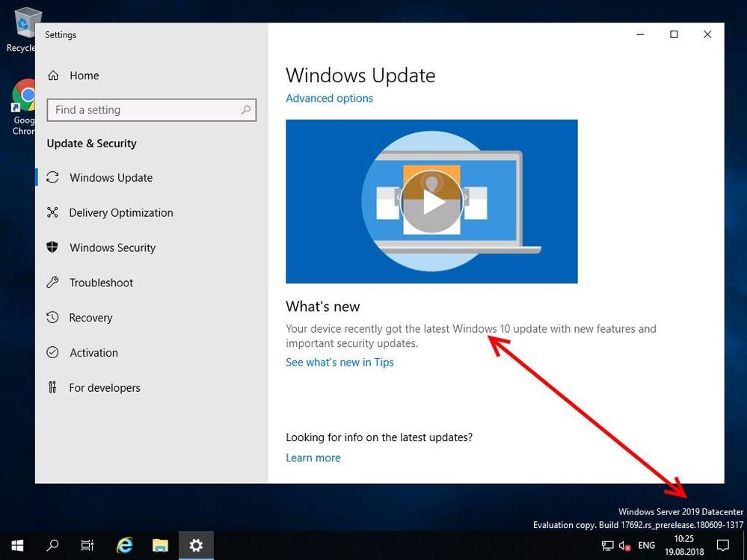747x560 pixels.
Task: Click the Home house icon
Action: (53, 76)
